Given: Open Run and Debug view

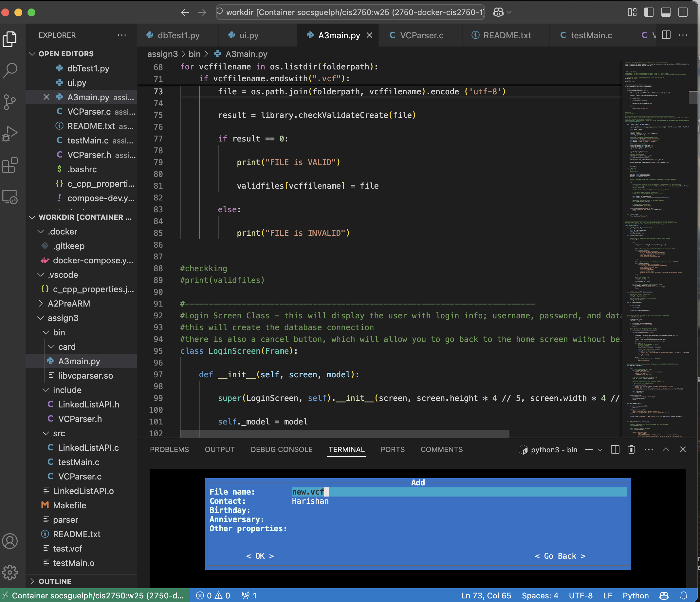Looking at the screenshot, I should (x=10, y=134).
